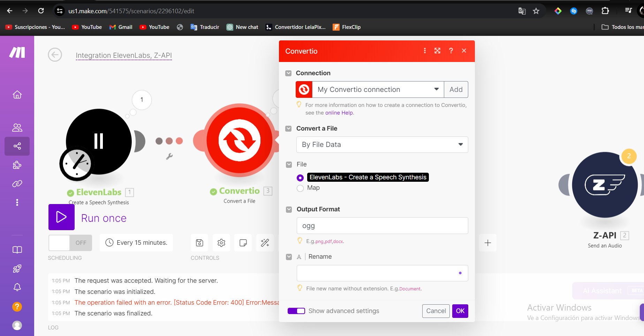Click the wrench icon between modules

click(x=169, y=156)
